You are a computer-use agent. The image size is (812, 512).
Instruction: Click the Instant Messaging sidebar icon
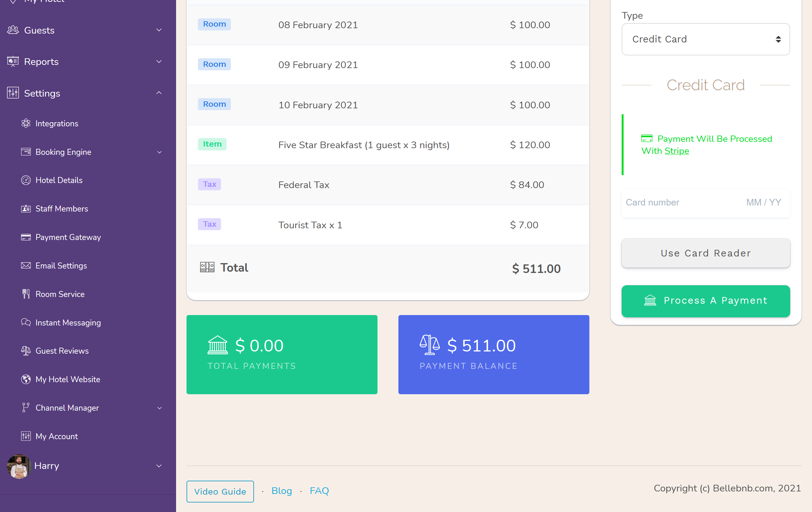pyautogui.click(x=26, y=323)
